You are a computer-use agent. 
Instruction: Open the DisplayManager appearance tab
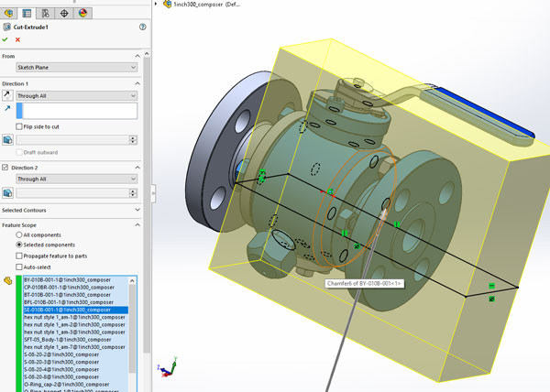click(83, 12)
